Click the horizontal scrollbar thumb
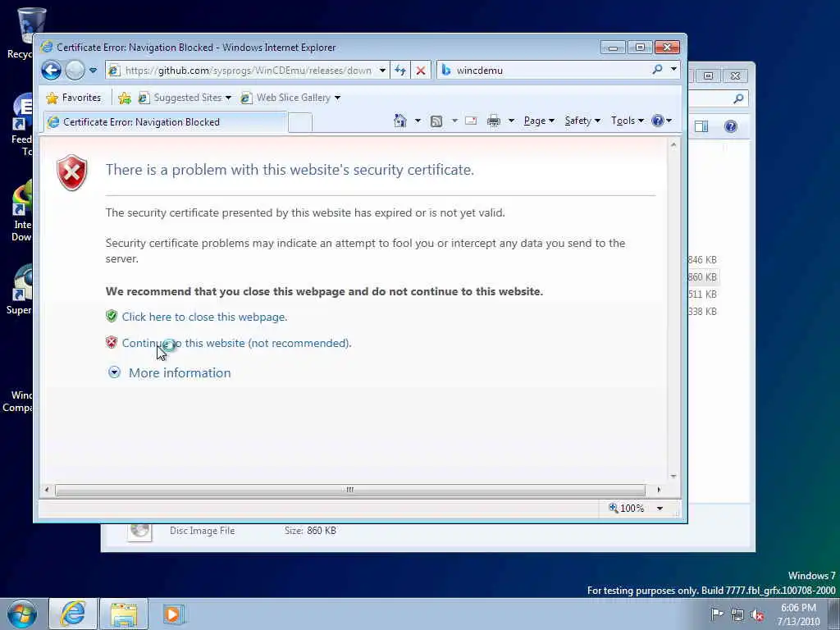The image size is (840, 630). click(350, 490)
